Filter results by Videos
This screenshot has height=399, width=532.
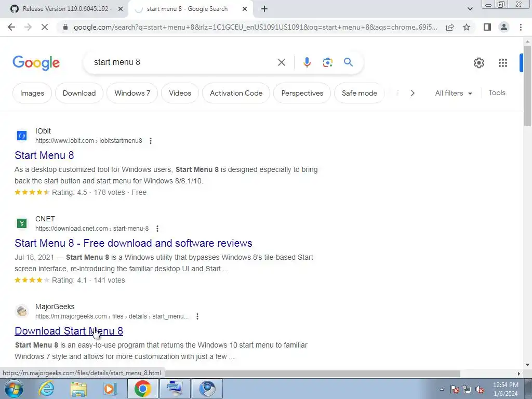pyautogui.click(x=180, y=93)
